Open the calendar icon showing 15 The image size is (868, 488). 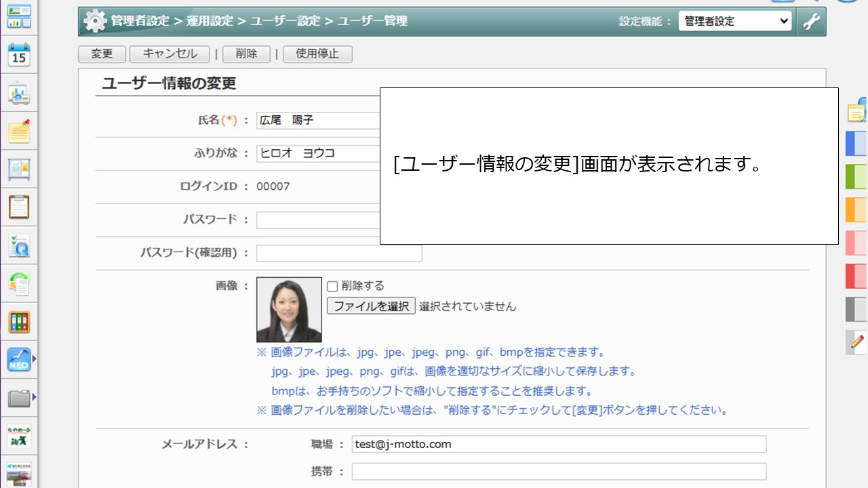pyautogui.click(x=19, y=55)
